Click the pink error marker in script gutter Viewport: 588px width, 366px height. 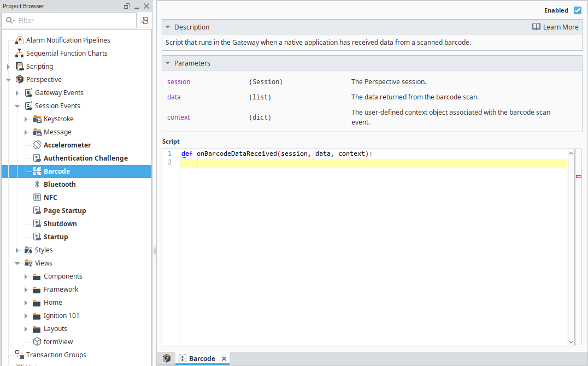[x=578, y=176]
